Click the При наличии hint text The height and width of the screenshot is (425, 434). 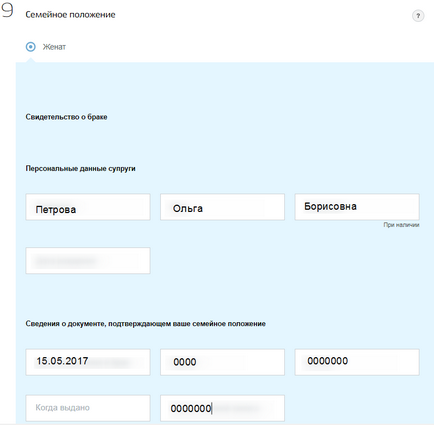(x=401, y=225)
